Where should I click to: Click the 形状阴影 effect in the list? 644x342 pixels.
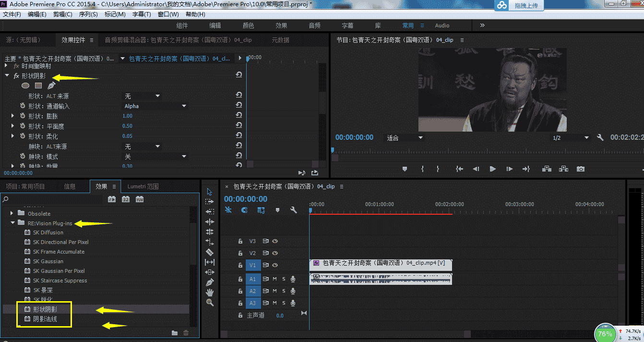46,310
